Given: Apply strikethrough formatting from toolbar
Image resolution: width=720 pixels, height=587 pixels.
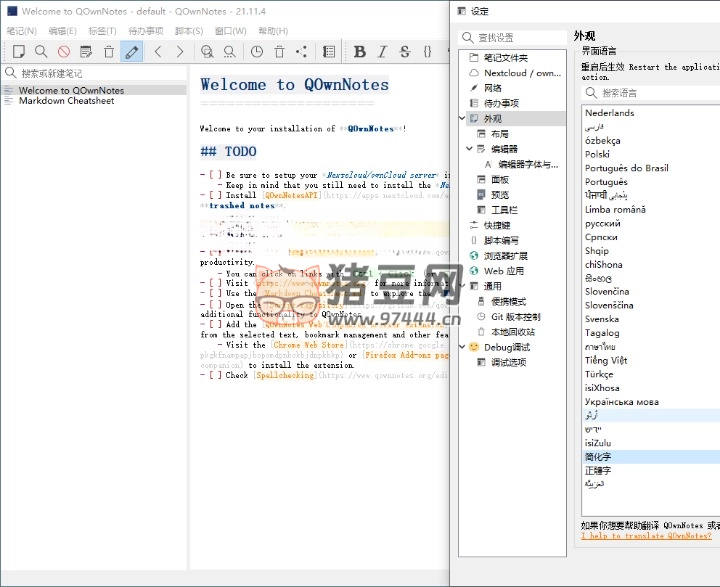Looking at the screenshot, I should click(x=404, y=51).
